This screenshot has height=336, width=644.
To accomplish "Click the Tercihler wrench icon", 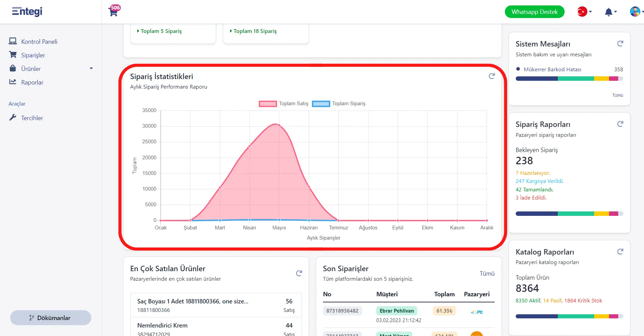I will (13, 117).
